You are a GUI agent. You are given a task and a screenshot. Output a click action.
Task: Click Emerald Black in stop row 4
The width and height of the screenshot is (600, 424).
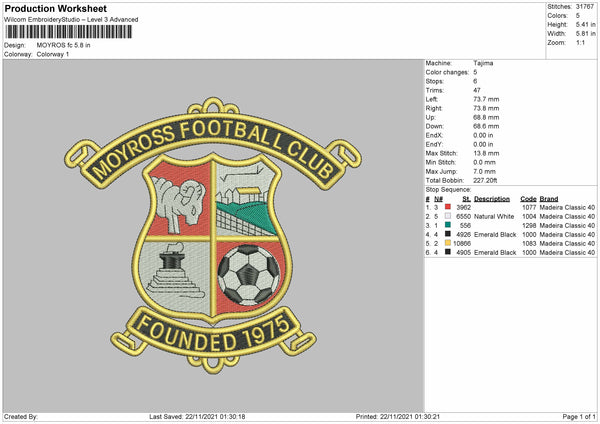(495, 235)
